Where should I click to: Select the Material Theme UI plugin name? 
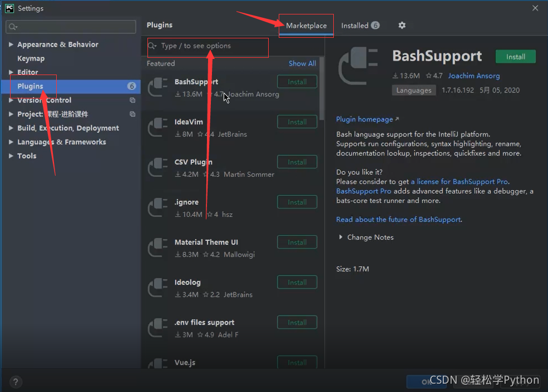[x=206, y=242]
